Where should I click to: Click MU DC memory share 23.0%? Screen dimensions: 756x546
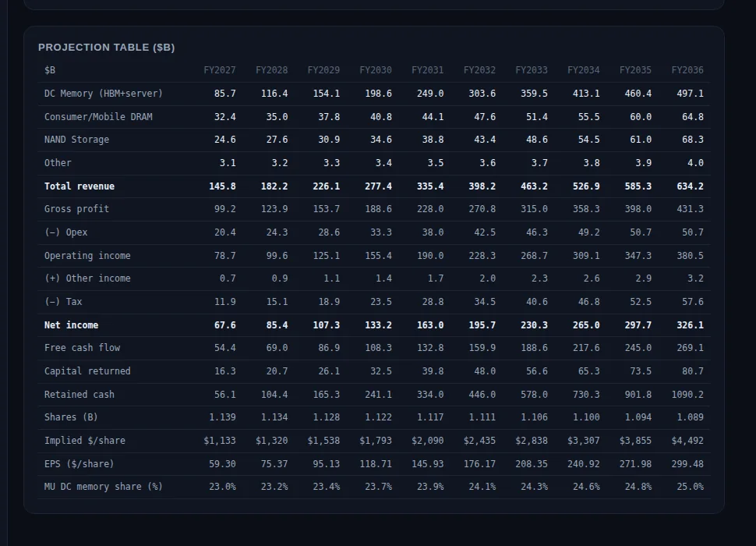222,487
